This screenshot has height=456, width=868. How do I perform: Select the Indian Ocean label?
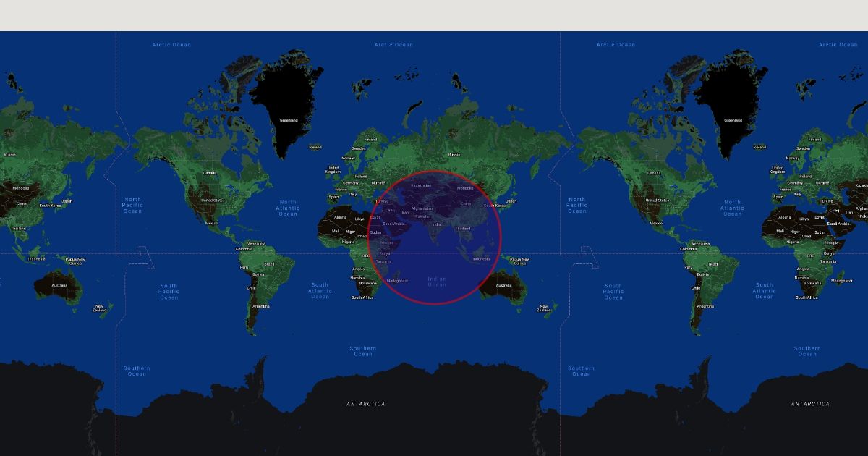[x=437, y=282]
